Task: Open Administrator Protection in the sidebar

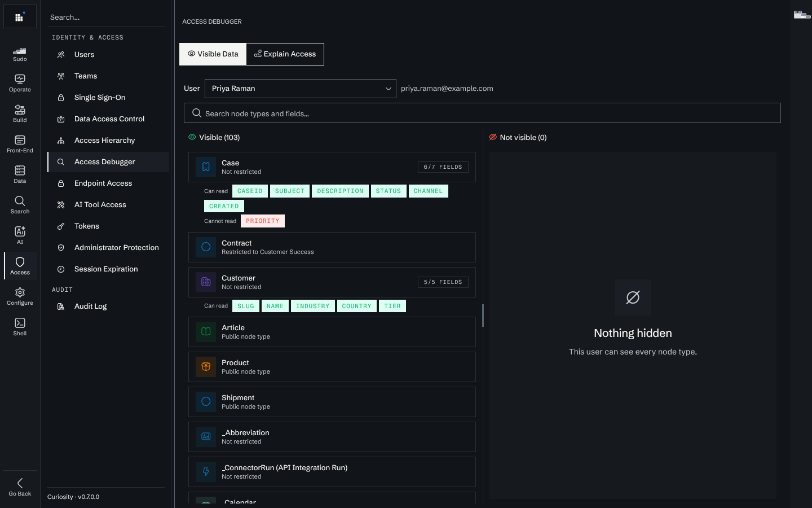Action: [108, 248]
